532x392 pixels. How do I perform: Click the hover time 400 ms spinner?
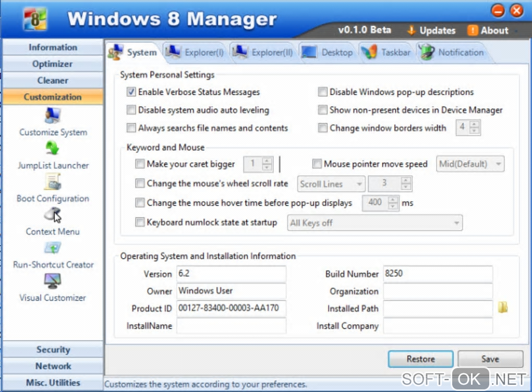380,203
